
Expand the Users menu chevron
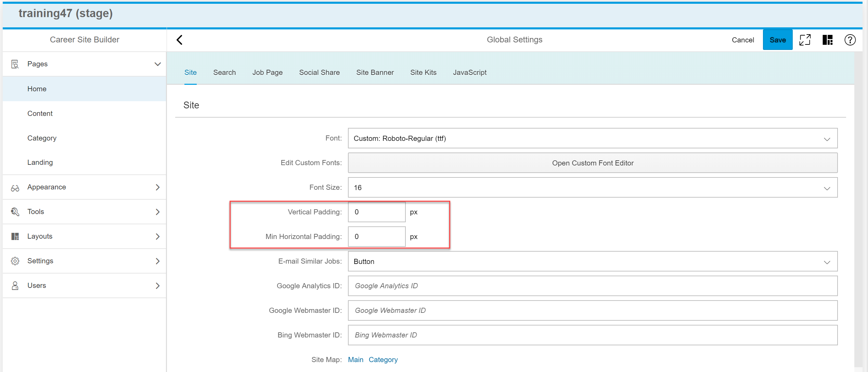[x=157, y=285]
